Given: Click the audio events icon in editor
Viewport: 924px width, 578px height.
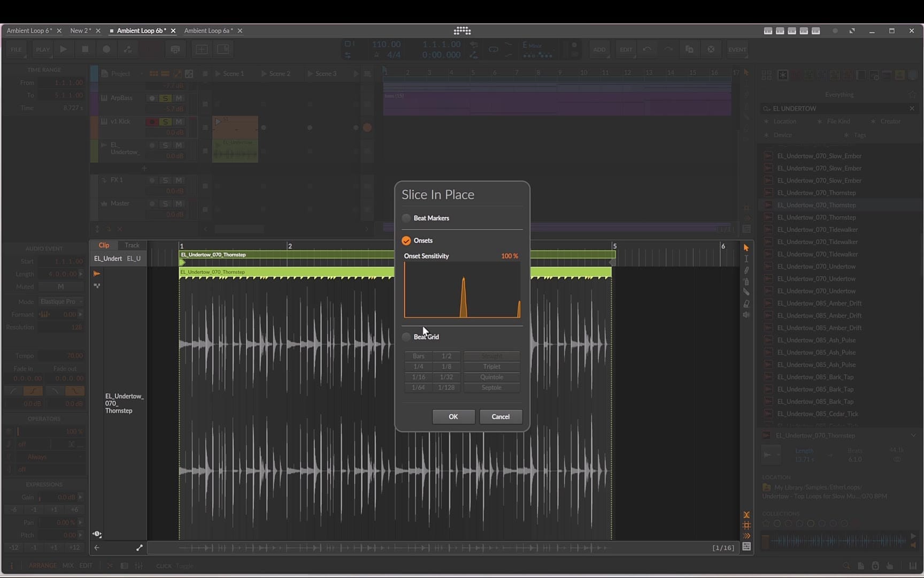Looking at the screenshot, I should [x=97, y=273].
